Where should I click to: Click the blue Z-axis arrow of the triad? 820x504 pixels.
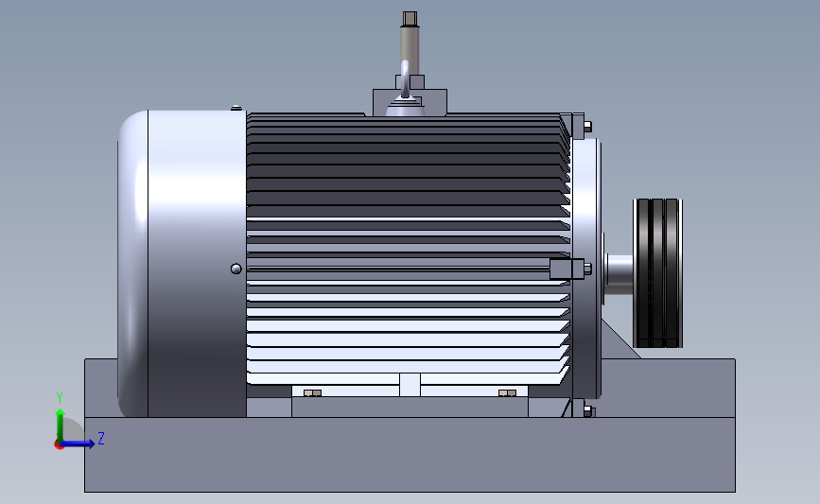79,443
